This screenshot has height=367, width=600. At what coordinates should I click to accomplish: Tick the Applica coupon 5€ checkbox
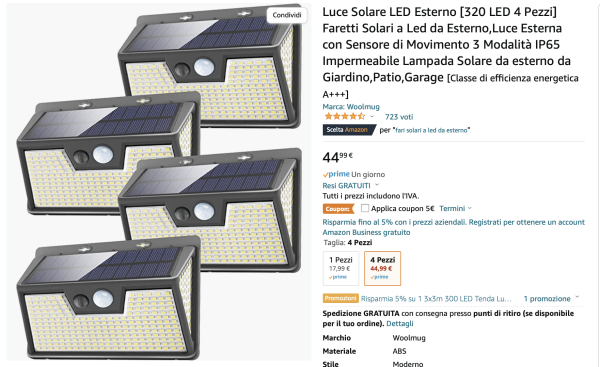click(365, 208)
